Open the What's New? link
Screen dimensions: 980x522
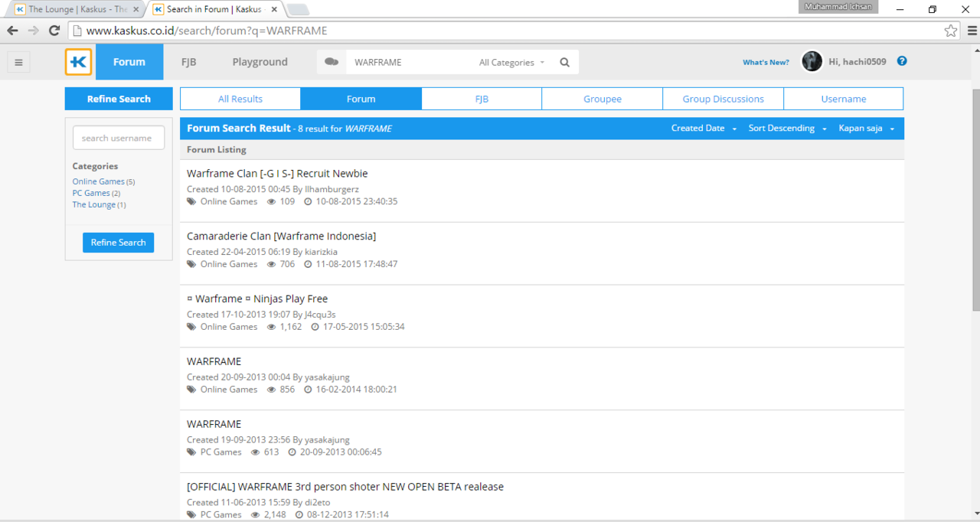766,63
